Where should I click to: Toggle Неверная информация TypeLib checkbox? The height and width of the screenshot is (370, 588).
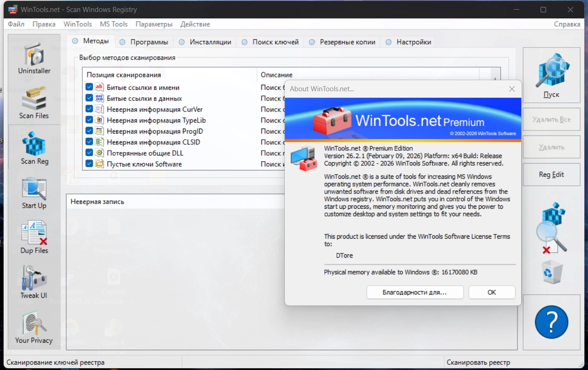(89, 120)
